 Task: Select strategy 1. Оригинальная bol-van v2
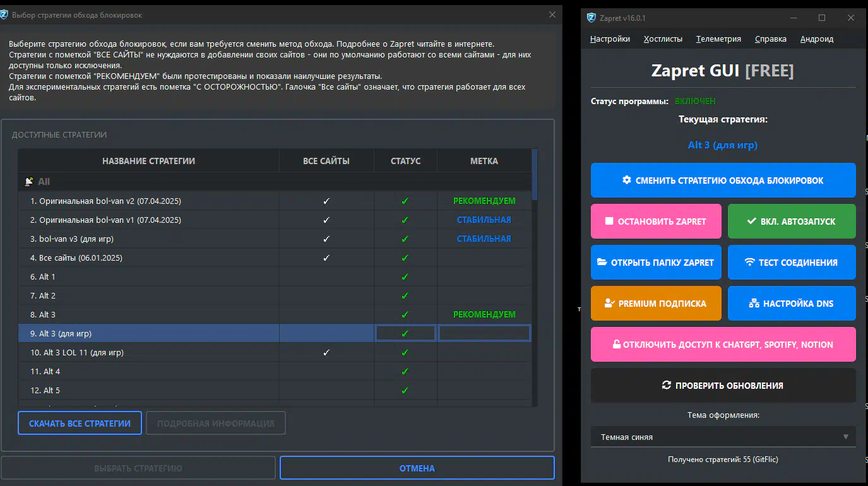pos(275,201)
